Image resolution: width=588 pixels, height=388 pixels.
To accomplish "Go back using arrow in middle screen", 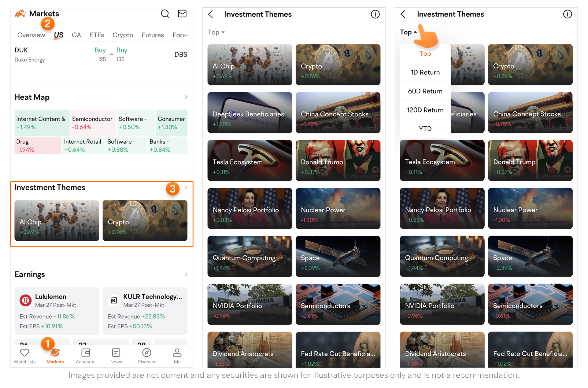I will [x=210, y=14].
